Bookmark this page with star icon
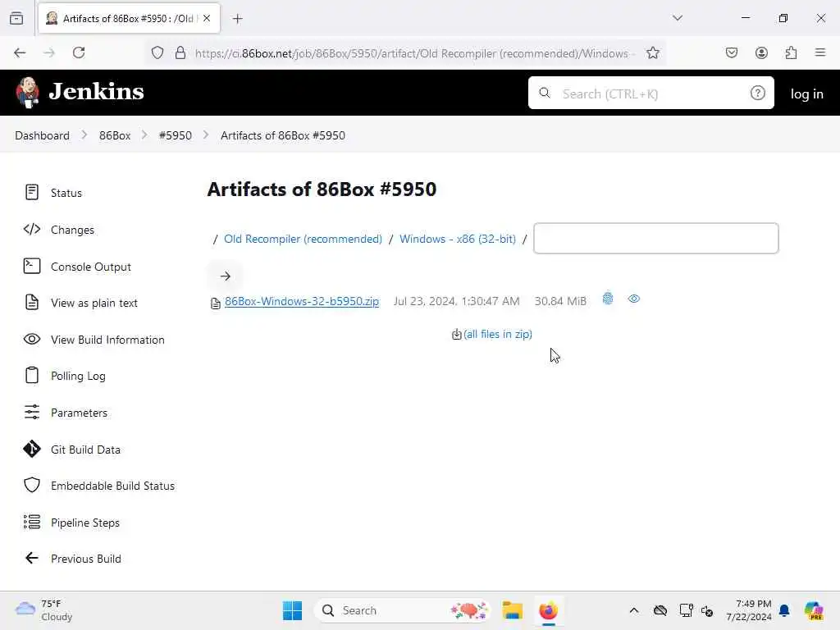 tap(652, 52)
